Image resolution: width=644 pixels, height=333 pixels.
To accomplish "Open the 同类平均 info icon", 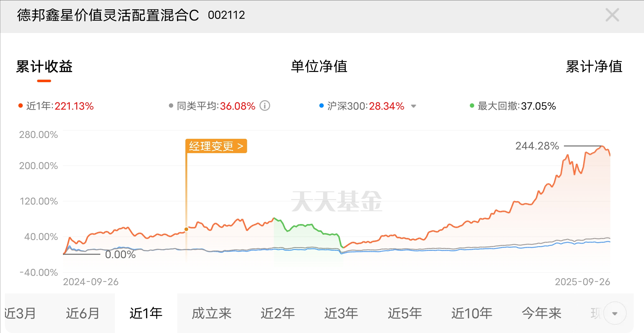I will tap(265, 106).
